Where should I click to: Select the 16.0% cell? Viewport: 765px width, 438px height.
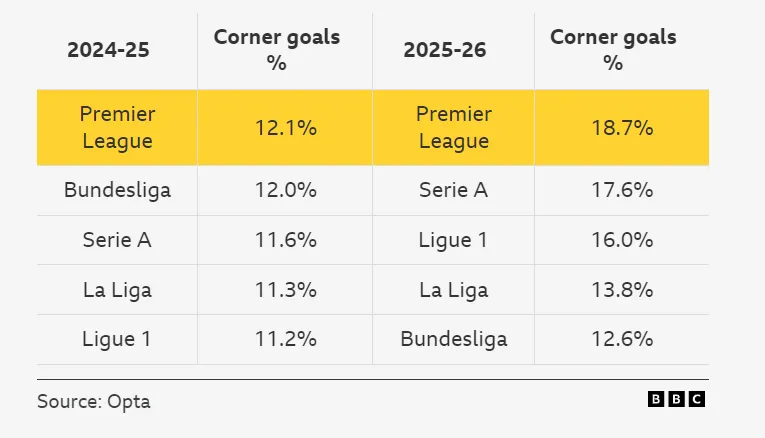click(621, 240)
